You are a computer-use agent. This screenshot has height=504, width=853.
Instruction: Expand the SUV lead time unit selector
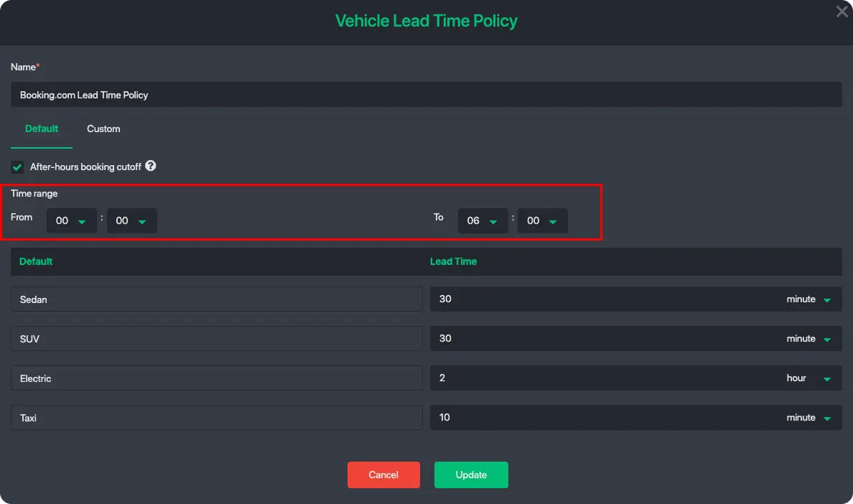(808, 339)
